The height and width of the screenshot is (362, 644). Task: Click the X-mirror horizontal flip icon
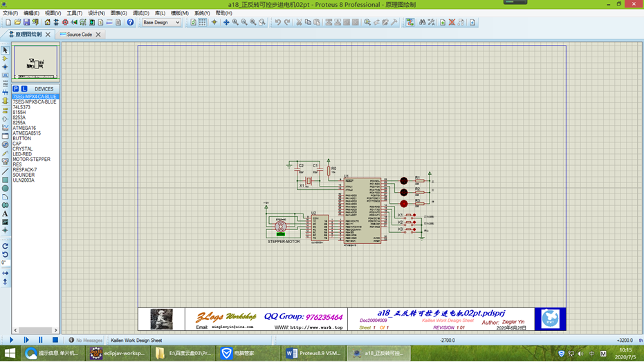click(5, 273)
